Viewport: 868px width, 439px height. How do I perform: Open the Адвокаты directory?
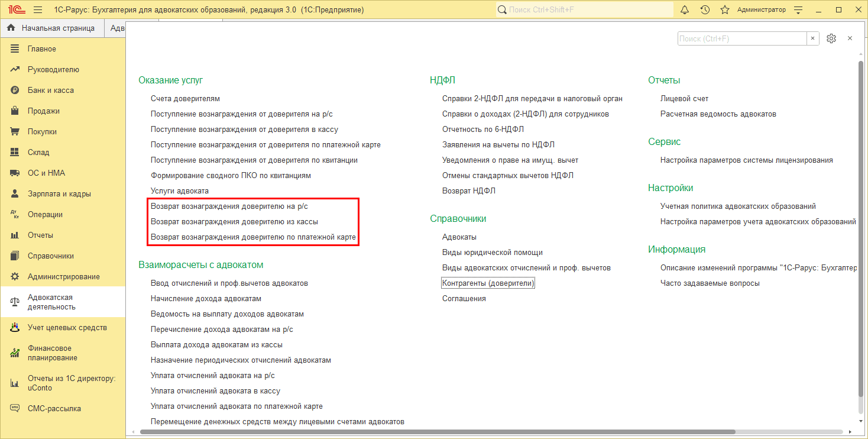tap(459, 237)
